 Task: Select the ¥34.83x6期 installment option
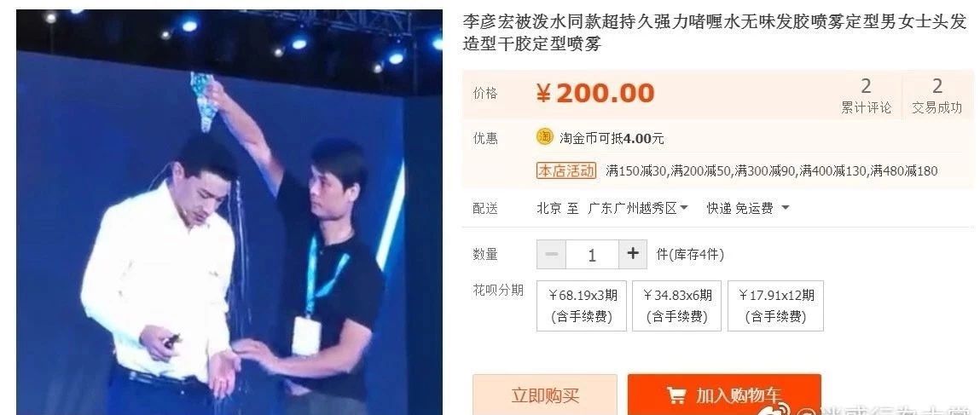tap(677, 306)
